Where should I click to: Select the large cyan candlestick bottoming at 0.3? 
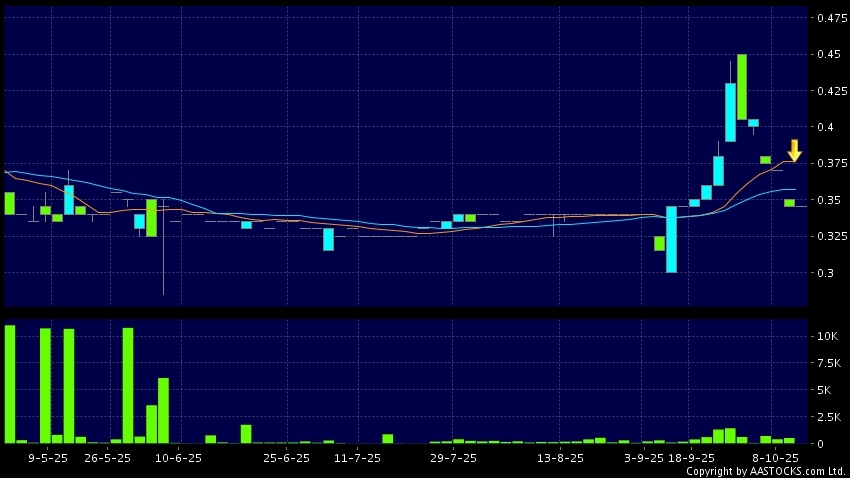671,239
